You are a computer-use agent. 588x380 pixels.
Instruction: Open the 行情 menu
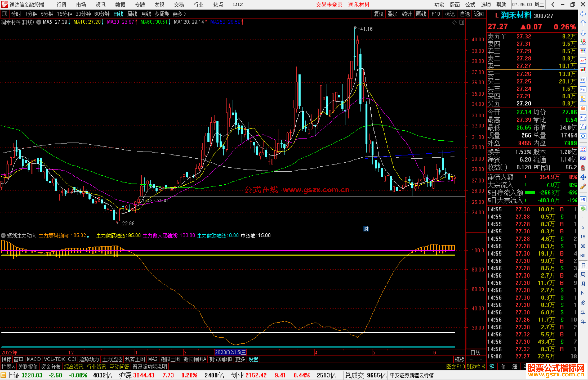pos(62,5)
